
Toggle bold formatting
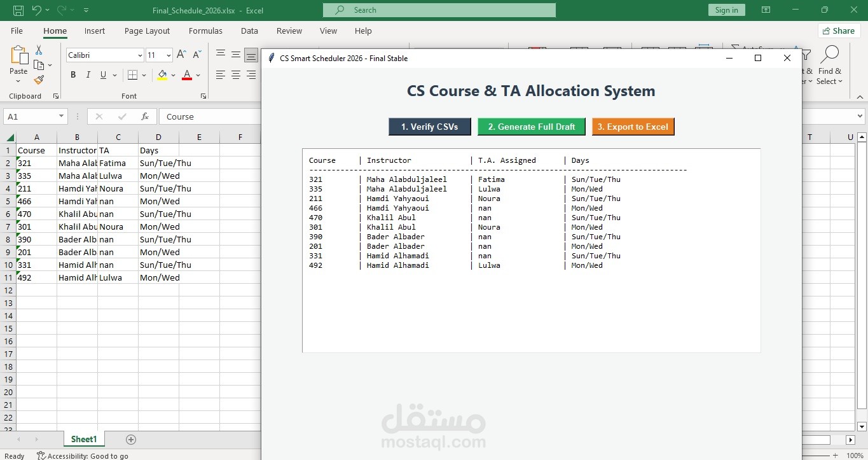coord(72,74)
